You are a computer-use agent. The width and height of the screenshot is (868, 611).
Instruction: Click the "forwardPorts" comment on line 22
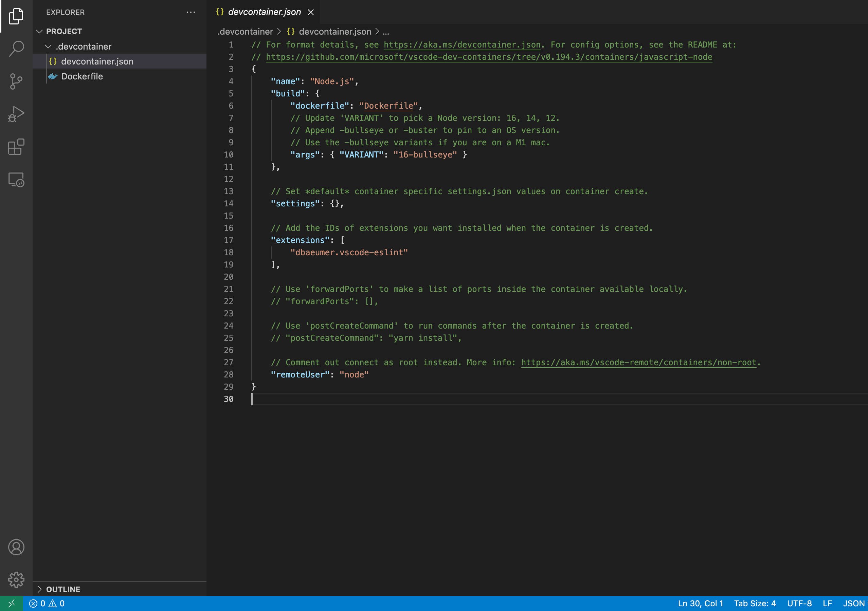[x=324, y=301]
